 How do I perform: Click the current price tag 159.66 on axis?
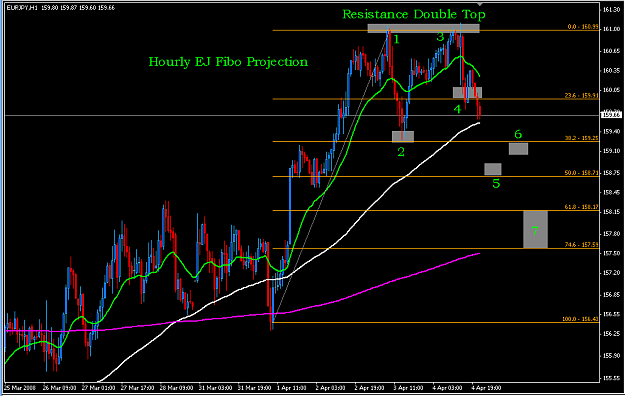point(611,115)
